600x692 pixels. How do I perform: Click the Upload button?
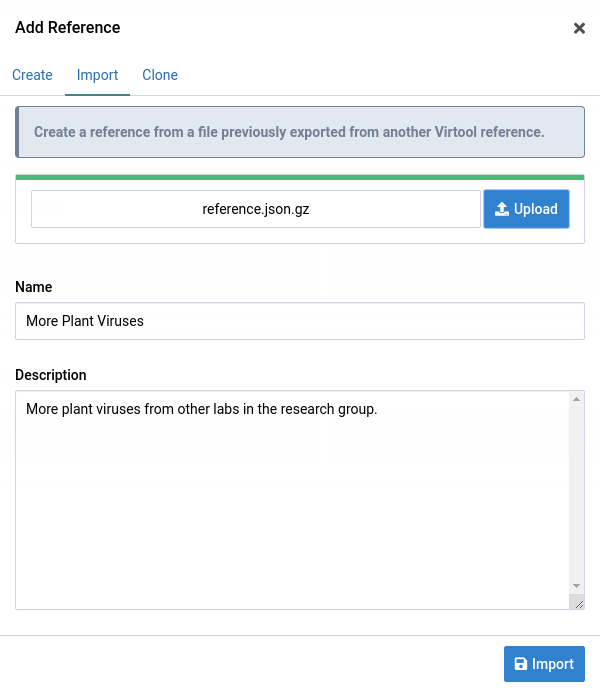coord(526,209)
